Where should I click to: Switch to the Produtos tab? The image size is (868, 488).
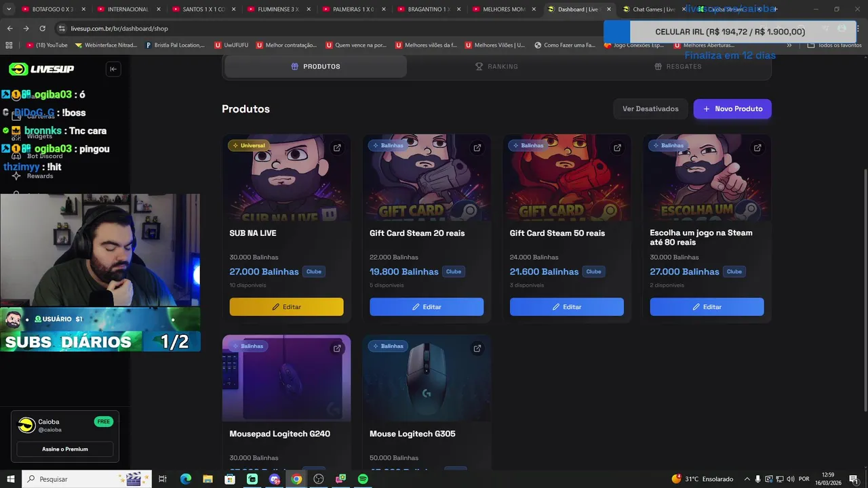click(315, 66)
